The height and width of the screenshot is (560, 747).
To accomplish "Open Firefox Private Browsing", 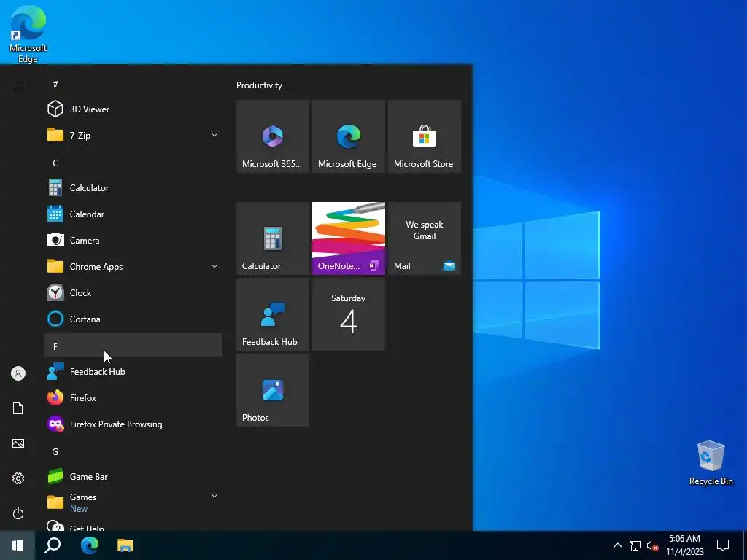I will pos(133,424).
